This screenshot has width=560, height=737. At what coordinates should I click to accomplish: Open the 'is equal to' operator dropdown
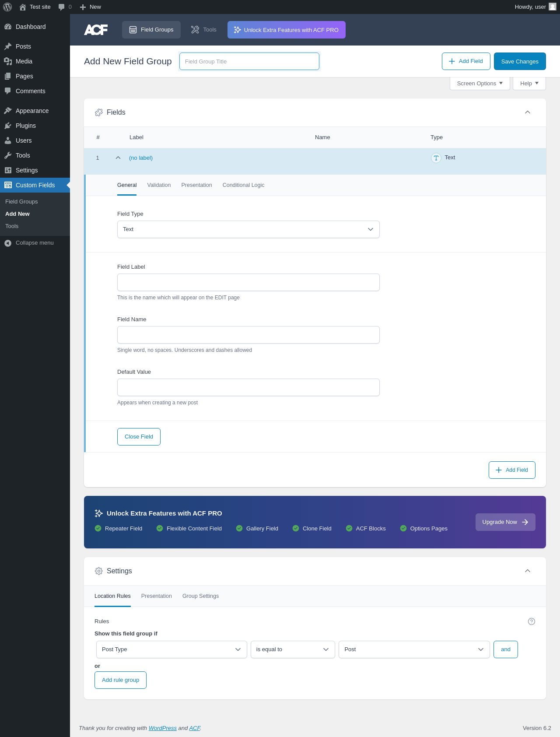click(293, 649)
